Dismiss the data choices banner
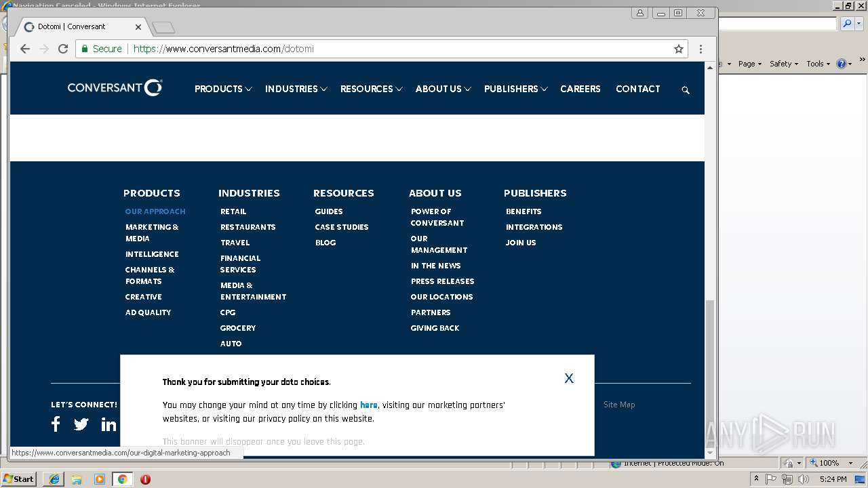 point(569,378)
